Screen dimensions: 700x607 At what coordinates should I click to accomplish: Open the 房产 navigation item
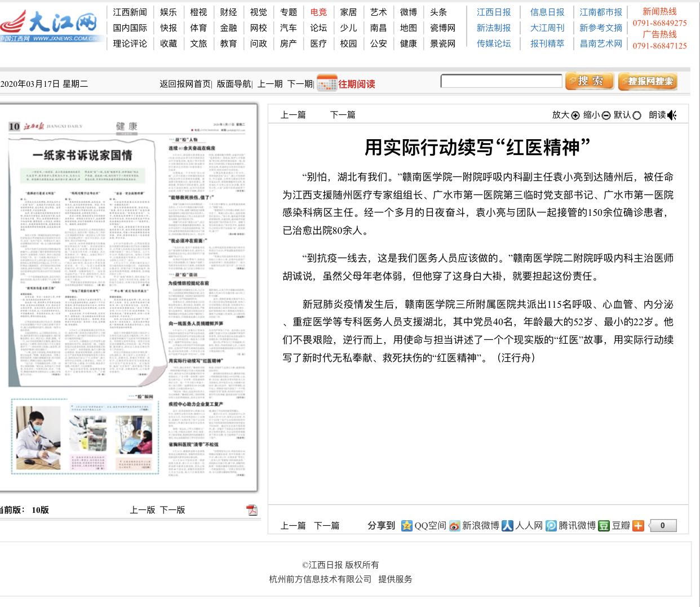coord(289,43)
